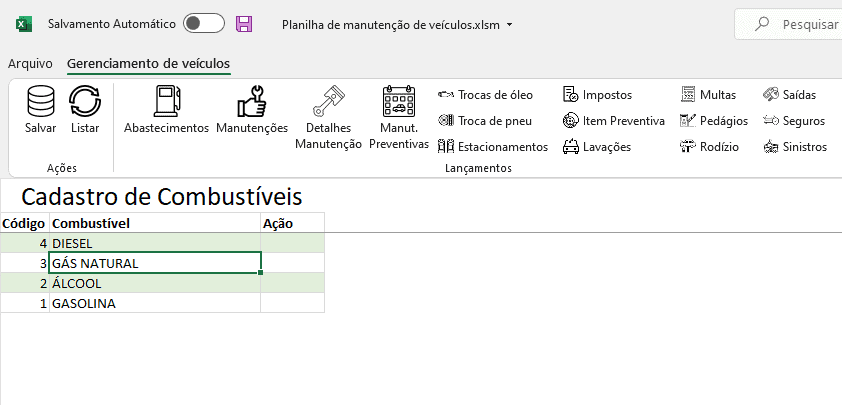The image size is (842, 405).
Task: Toggle Salvamento Automático switch
Action: click(204, 24)
